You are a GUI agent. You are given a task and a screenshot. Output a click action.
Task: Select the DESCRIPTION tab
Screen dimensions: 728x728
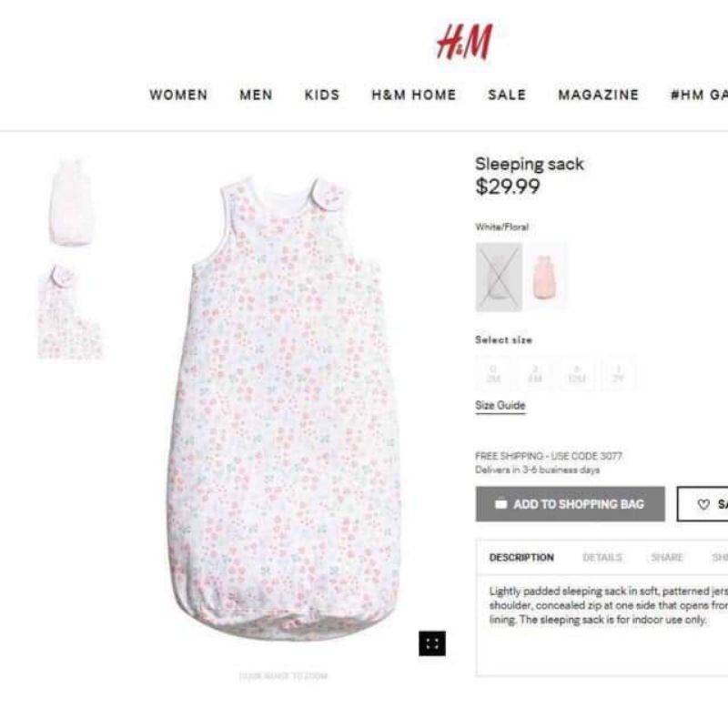point(521,557)
